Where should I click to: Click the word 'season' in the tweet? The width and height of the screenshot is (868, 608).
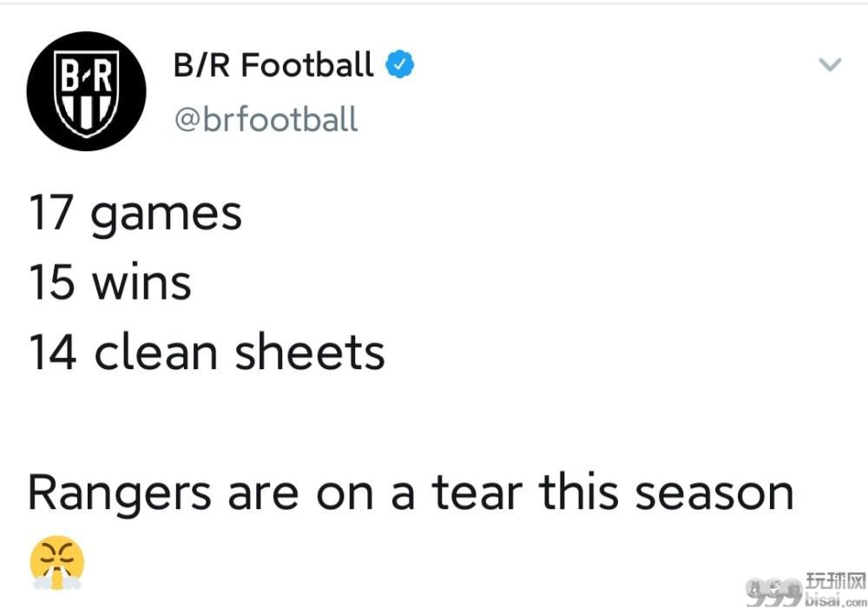(x=714, y=493)
